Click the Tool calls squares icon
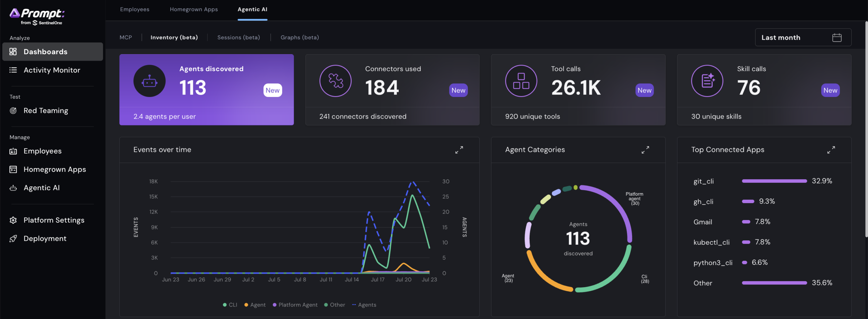 pos(521,81)
